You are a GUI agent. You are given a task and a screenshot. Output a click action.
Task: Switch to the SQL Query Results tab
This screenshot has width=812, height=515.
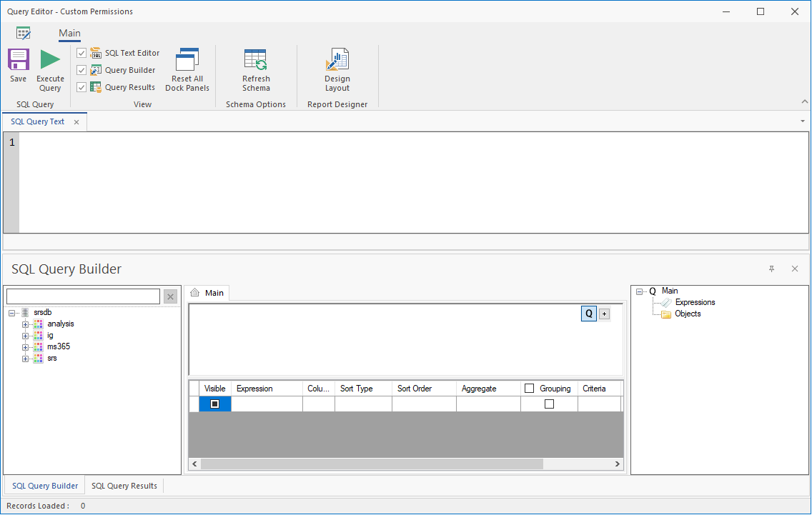124,486
